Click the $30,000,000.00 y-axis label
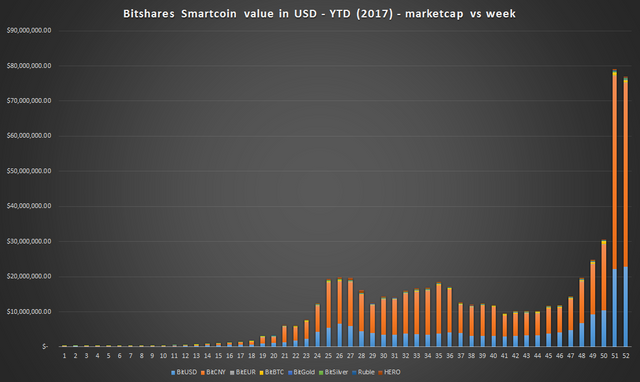Image resolution: width=640 pixels, height=382 pixels. [x=29, y=241]
